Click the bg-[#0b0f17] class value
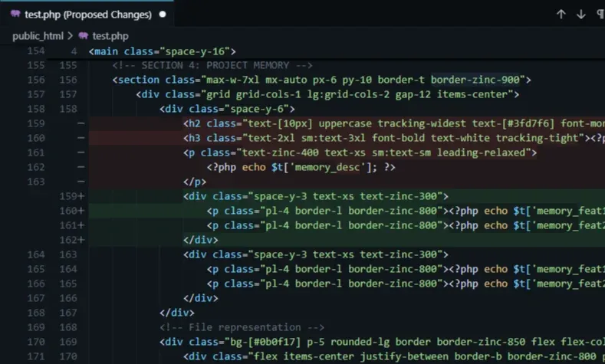The width and height of the screenshot is (605, 364). point(265,342)
